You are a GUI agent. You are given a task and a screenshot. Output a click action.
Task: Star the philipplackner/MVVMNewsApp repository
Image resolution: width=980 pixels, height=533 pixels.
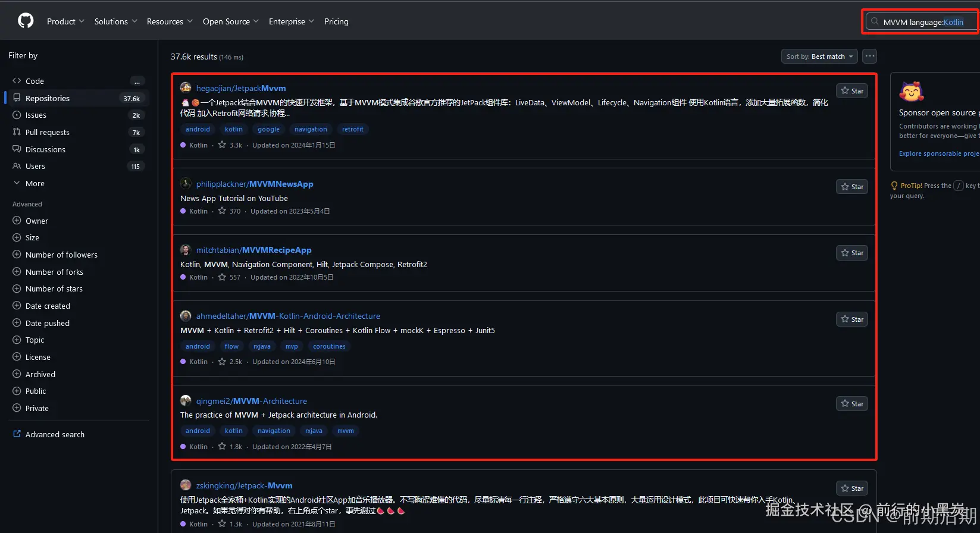(852, 187)
